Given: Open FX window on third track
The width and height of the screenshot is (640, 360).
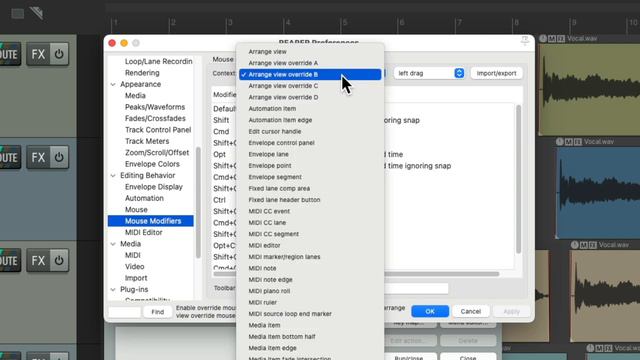Looking at the screenshot, I should point(38,260).
